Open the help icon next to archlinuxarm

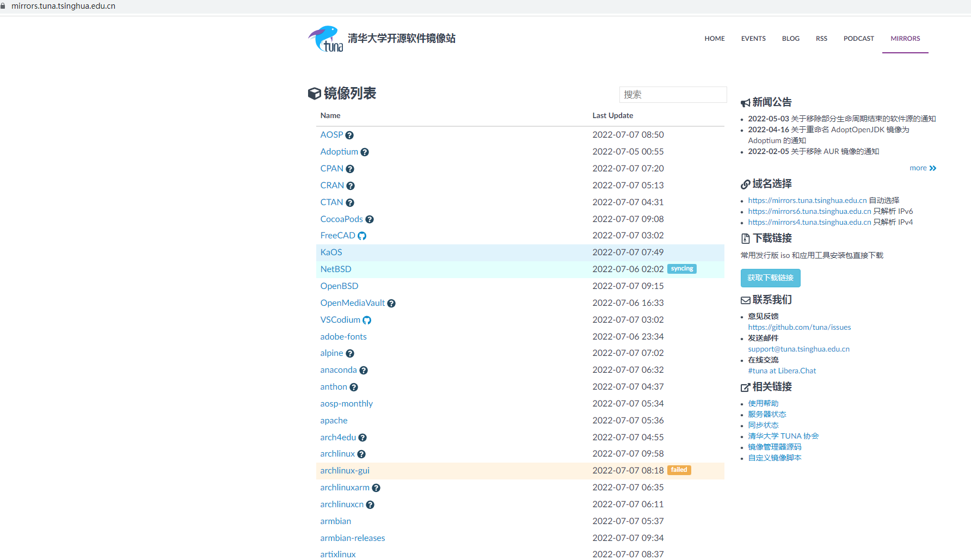pyautogui.click(x=376, y=488)
